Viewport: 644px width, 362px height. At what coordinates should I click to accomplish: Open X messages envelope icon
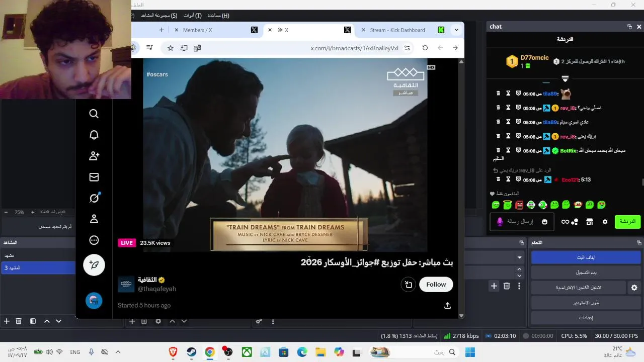pyautogui.click(x=94, y=177)
